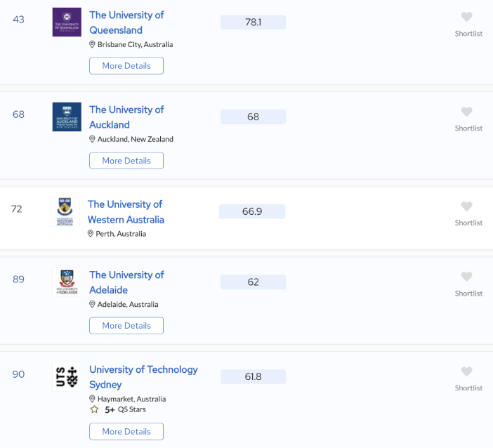
Task: Click location pin next to Brisbane City
Action: click(92, 44)
